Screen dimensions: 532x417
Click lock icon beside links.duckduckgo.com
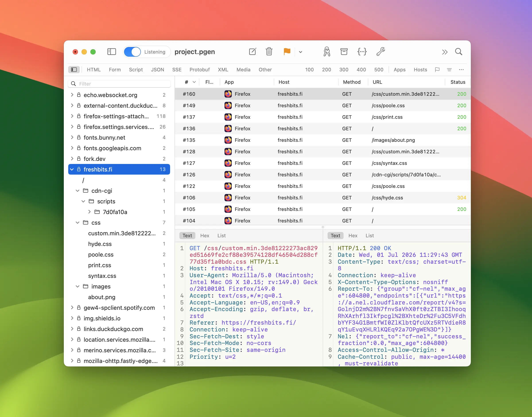(x=79, y=329)
